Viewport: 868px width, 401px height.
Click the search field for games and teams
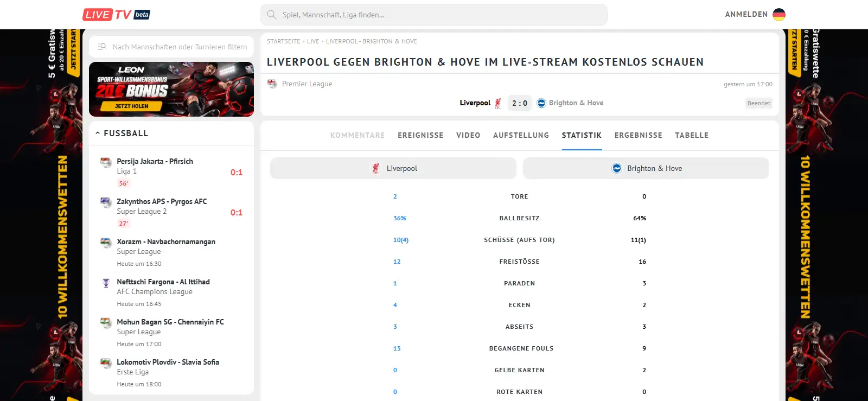[x=434, y=15]
